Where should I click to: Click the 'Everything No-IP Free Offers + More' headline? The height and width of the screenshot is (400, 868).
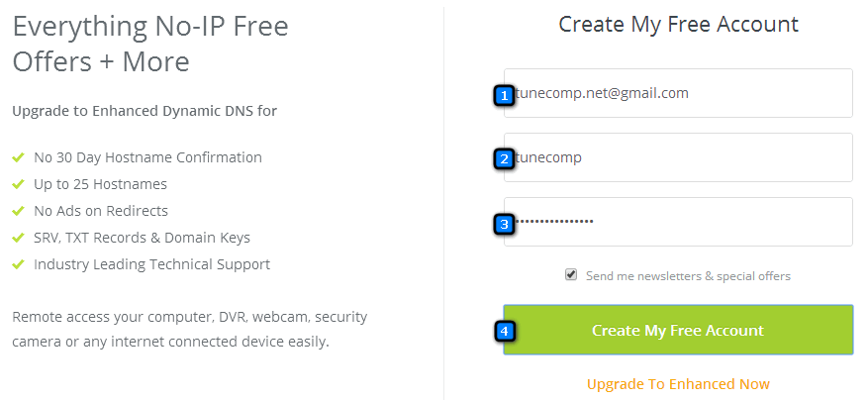150,44
